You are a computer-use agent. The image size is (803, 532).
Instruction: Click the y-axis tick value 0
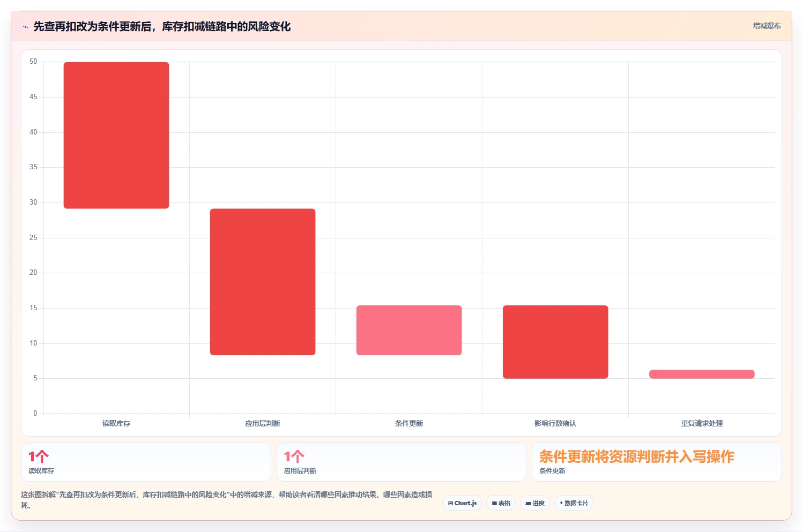point(35,413)
